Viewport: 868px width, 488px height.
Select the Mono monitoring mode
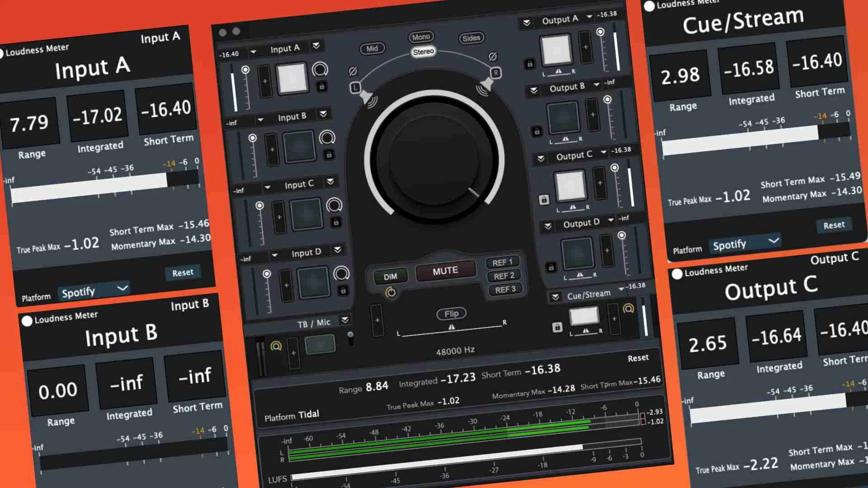[x=421, y=37]
